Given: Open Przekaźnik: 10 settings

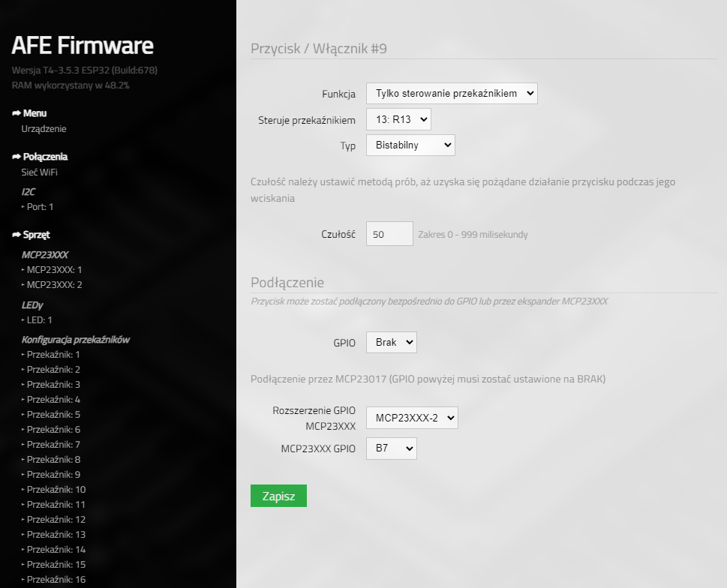Looking at the screenshot, I should pos(56,489).
